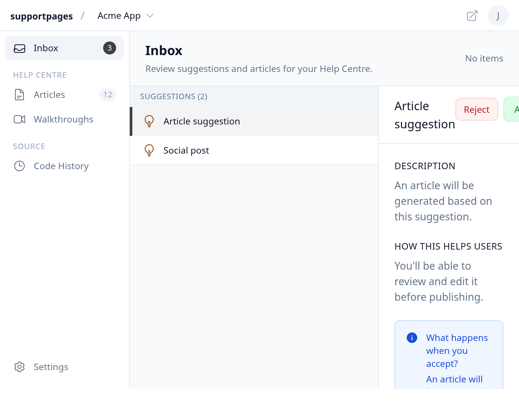This screenshot has width=519, height=420.
Task: Click the Inbox tray icon in sidebar
Action: (x=19, y=48)
